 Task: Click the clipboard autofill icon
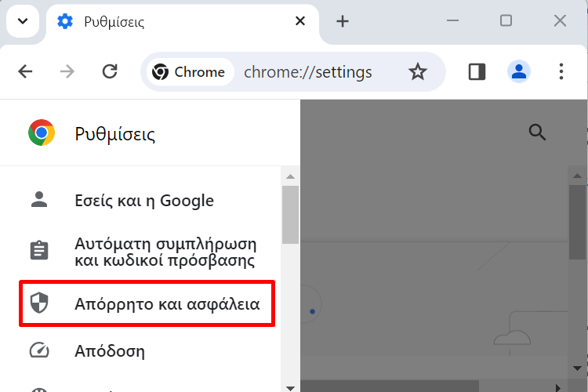[x=39, y=251]
